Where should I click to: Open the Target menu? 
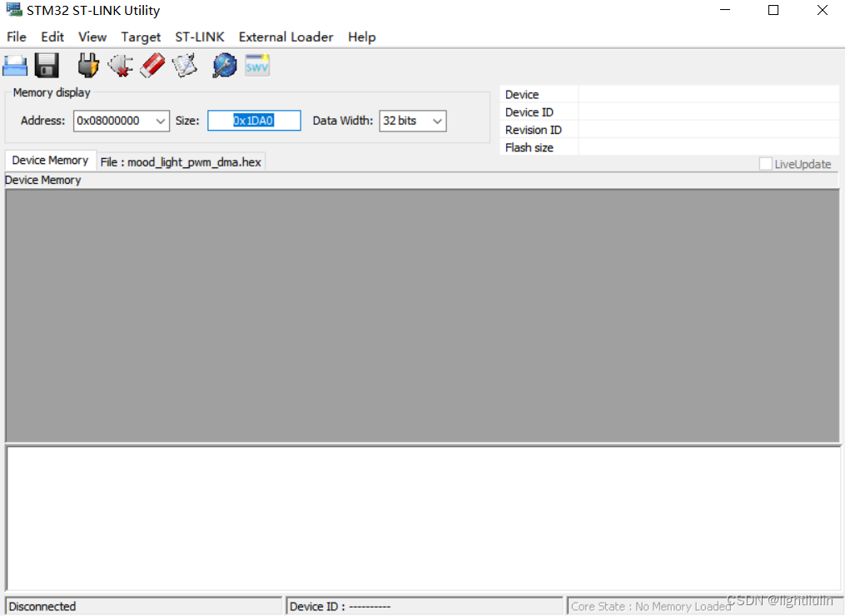coord(141,37)
